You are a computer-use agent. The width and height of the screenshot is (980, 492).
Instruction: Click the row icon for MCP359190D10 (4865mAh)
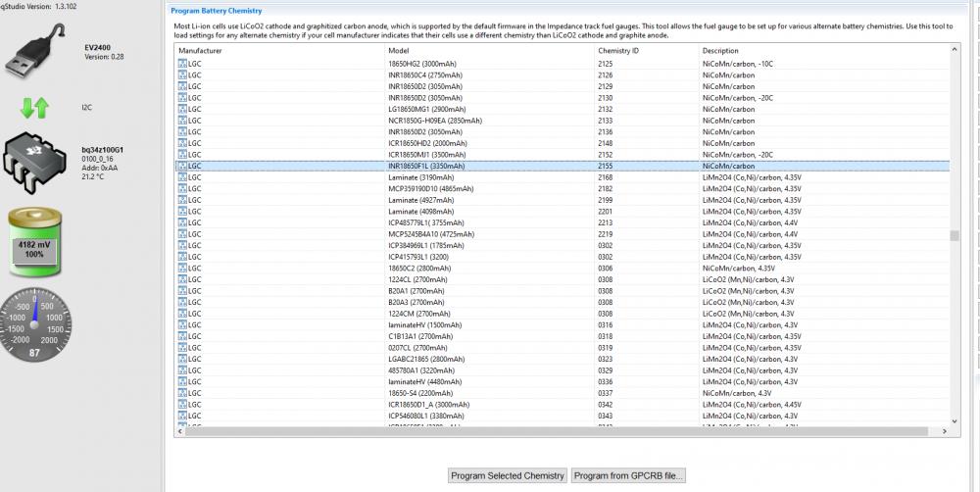click(182, 189)
